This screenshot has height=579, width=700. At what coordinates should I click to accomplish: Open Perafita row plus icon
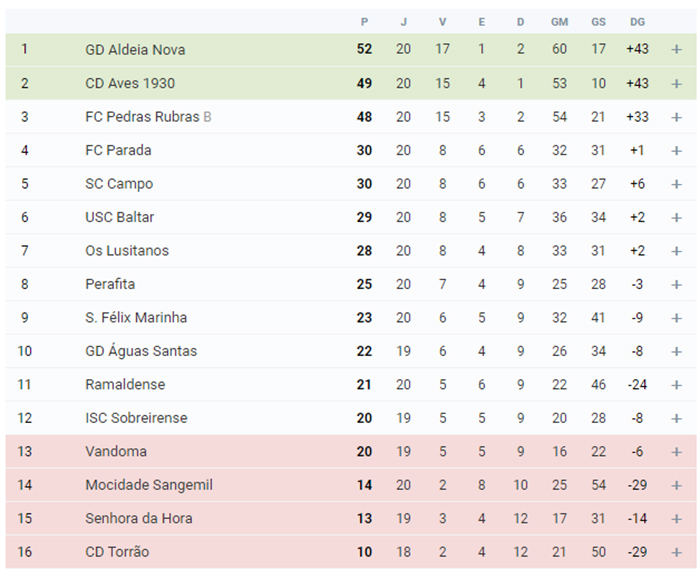(676, 284)
